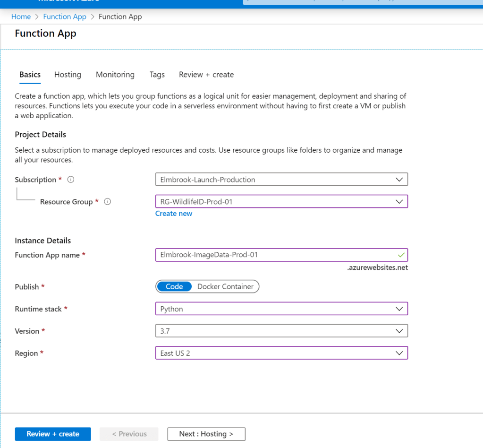Screen dimensions: 483x448
Task: Open the Subscription dropdown
Action: [281, 180]
